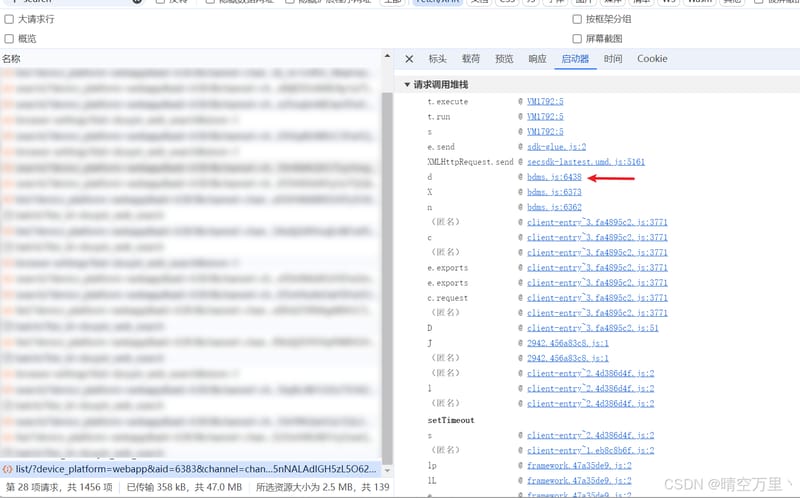Image resolution: width=800 pixels, height=498 pixels.
Task: Open the bdms.js:6373 stack frame link
Action: [x=554, y=192]
